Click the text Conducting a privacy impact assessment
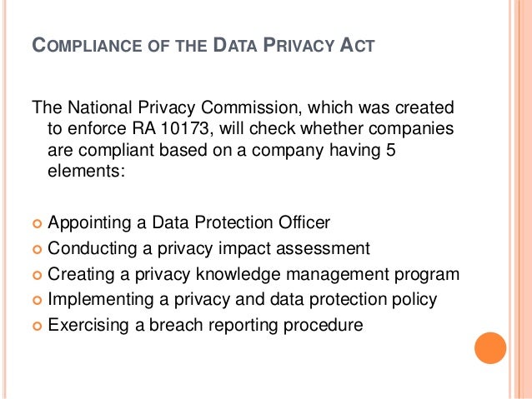 [208, 248]
